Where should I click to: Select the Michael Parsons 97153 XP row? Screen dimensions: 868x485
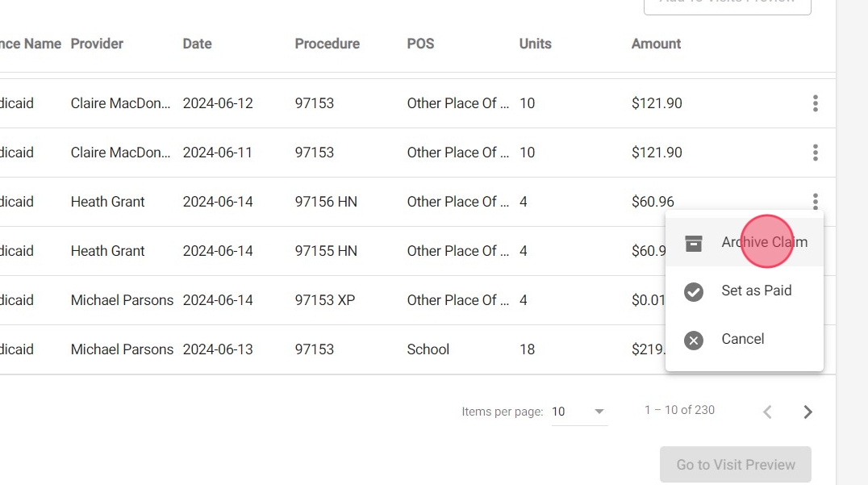pyautogui.click(x=323, y=300)
